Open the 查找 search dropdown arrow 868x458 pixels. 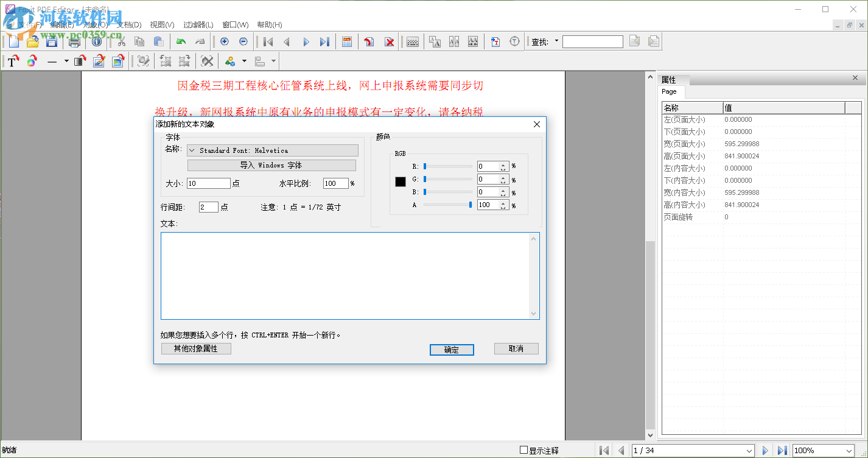(558, 41)
